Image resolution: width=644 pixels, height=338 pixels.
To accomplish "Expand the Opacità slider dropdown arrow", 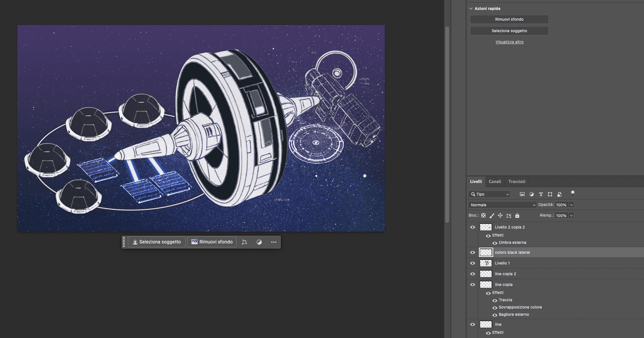I will tap(571, 205).
